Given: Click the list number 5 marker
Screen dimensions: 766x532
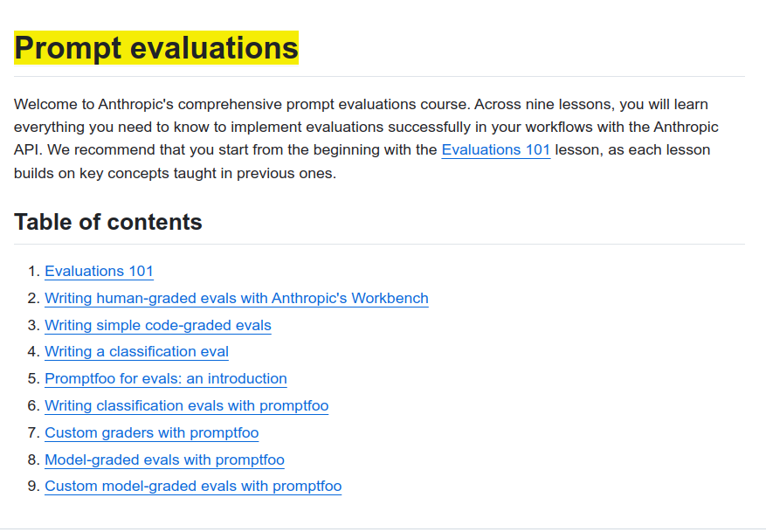Looking at the screenshot, I should click(33, 379).
